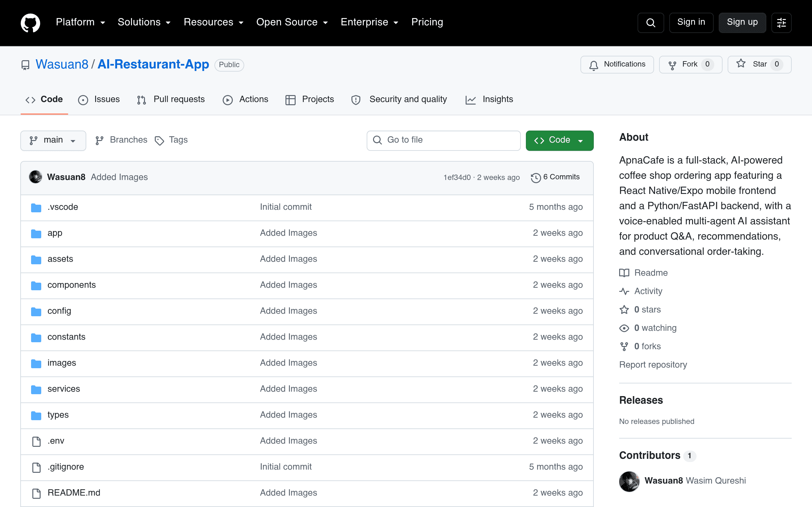Open the Report repository link

653,365
